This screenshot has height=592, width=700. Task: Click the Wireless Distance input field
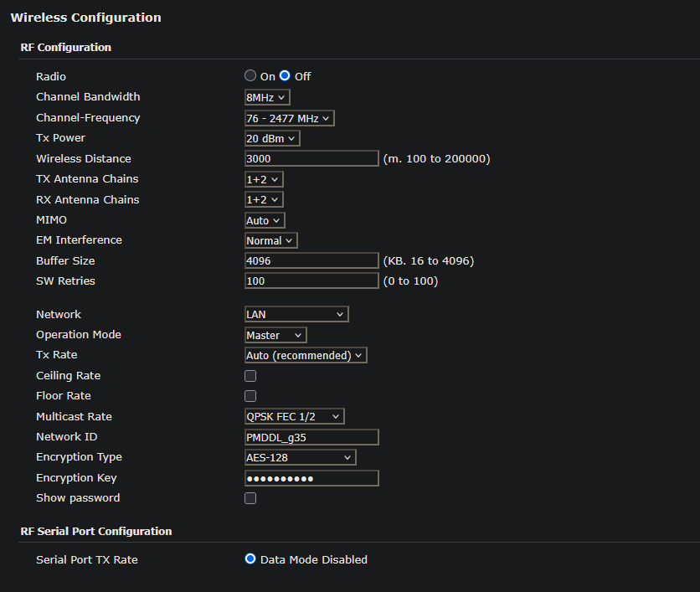311,158
